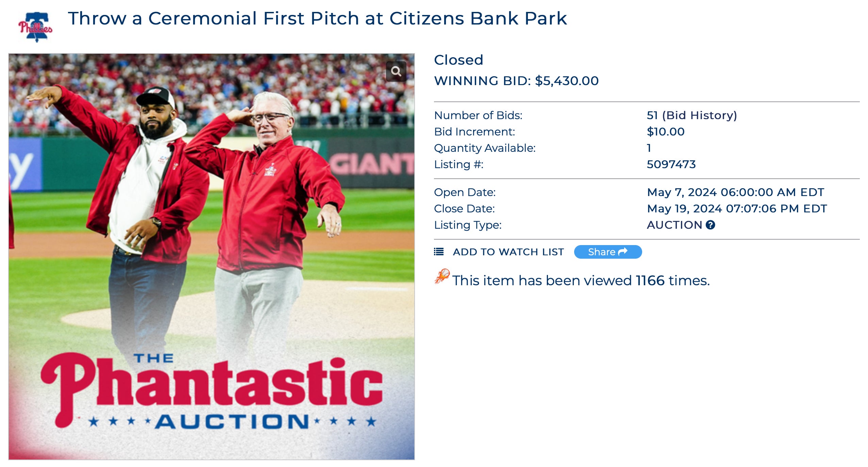Open the Bid History link
This screenshot has width=868, height=467.
point(699,115)
